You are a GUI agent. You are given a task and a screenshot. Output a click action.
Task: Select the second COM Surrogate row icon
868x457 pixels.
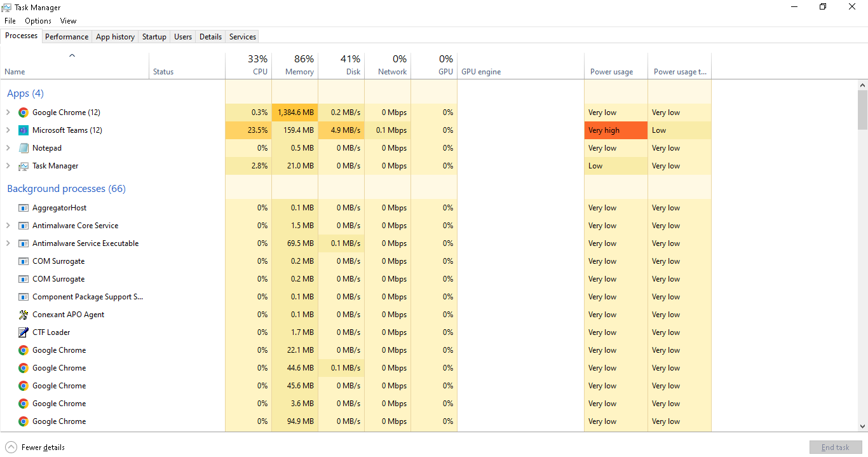(24, 279)
